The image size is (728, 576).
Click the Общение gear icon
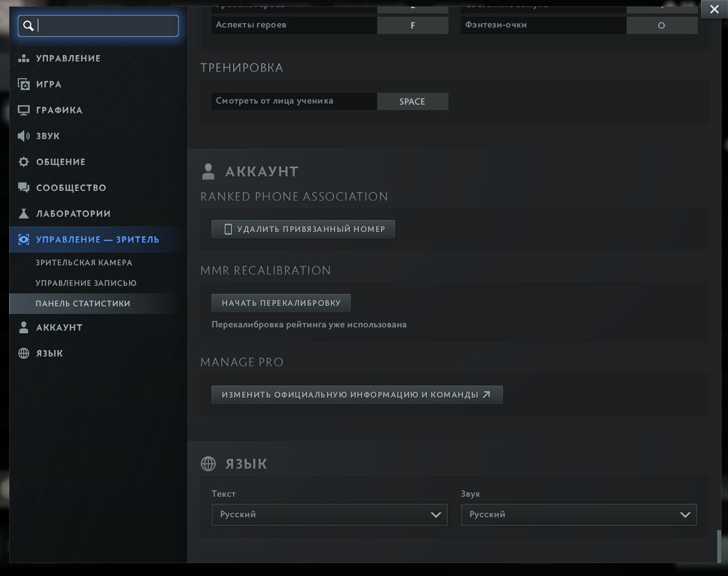[x=24, y=162]
